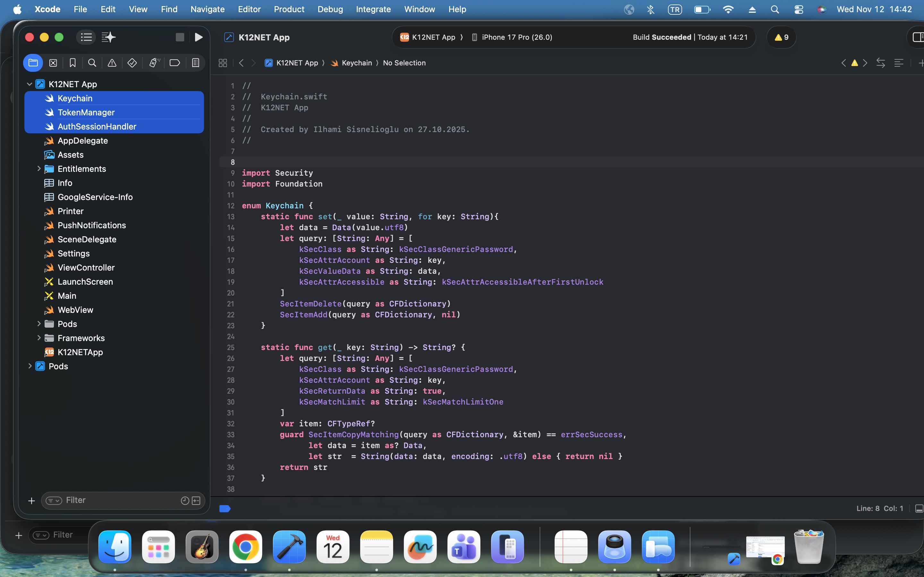Viewport: 924px width, 577px height.
Task: Open the Breakpoint navigator tab
Action: coord(175,63)
